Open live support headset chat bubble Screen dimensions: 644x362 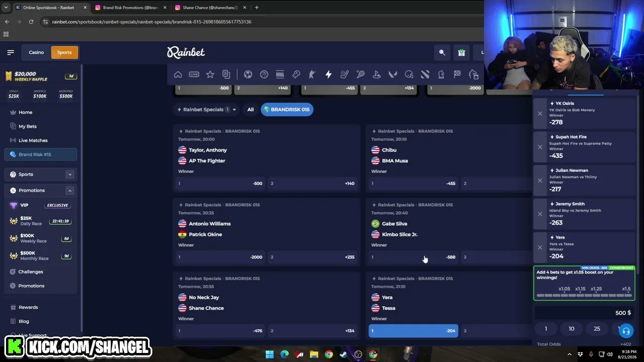(x=626, y=331)
